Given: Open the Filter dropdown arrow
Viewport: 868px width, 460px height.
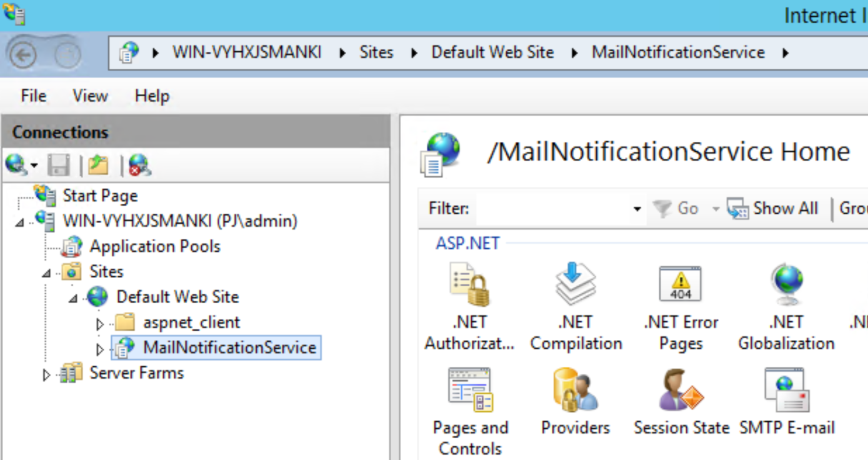Looking at the screenshot, I should click(637, 209).
